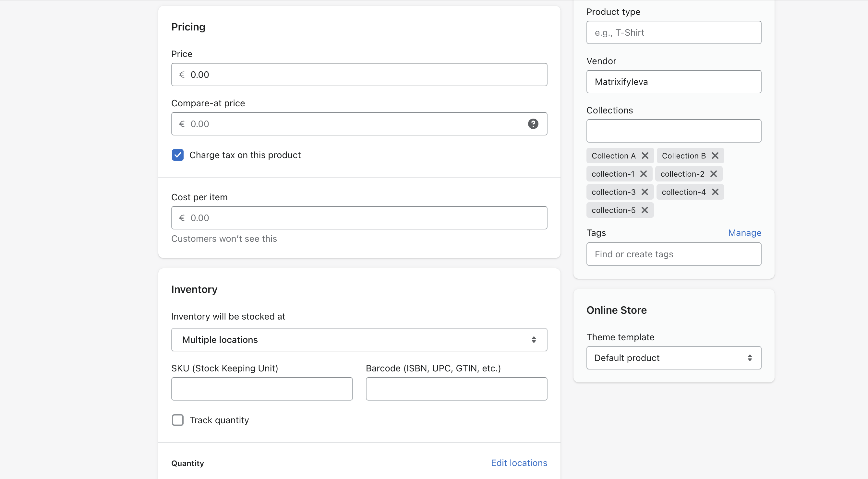Remove collection-4 chip

point(715,192)
